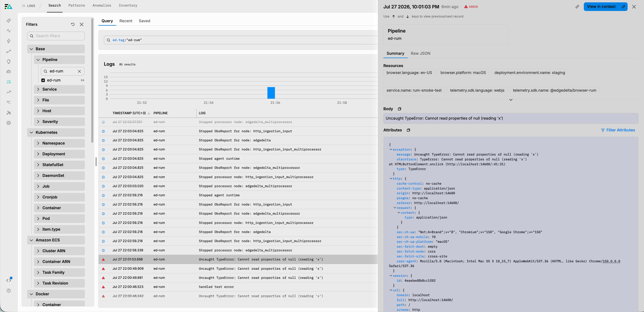Click the ed.tag query input field
The width and height of the screenshot is (644, 312).
coord(241,40)
